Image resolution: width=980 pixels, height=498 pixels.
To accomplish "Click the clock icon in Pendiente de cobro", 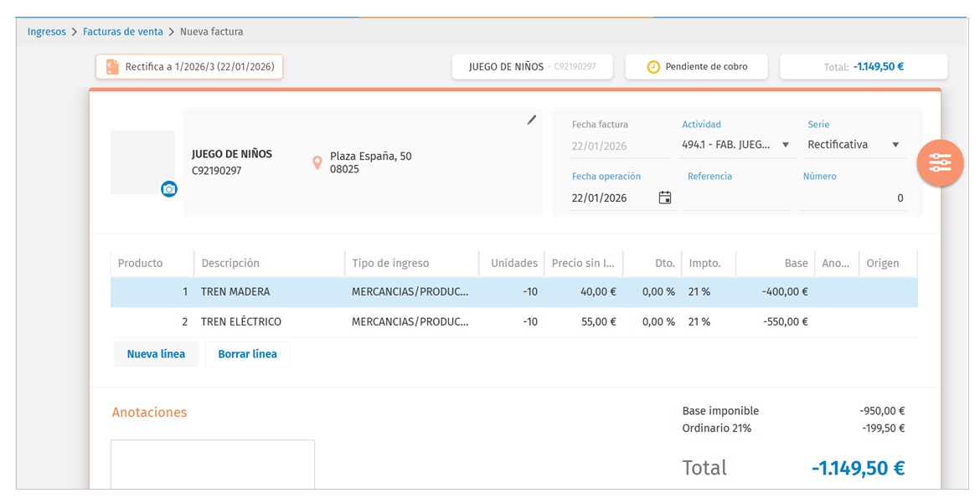I will pos(653,67).
